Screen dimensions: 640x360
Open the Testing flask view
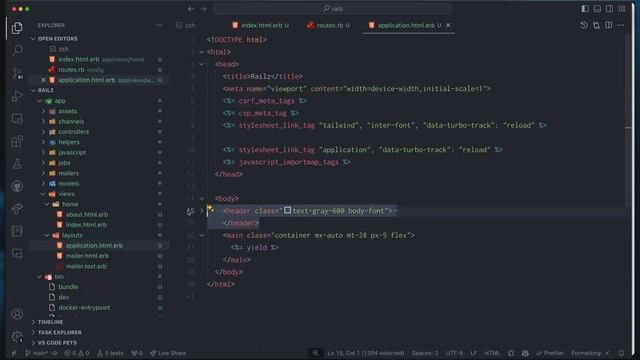(x=17, y=164)
